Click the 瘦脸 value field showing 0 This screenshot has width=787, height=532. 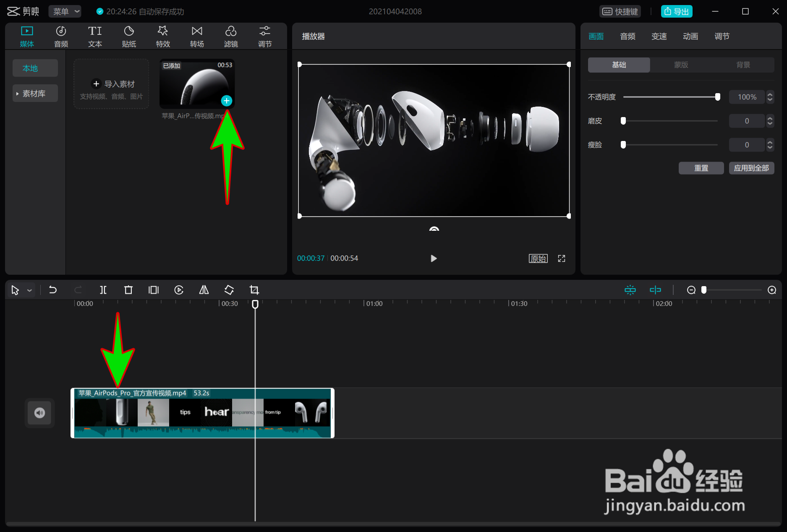(747, 145)
